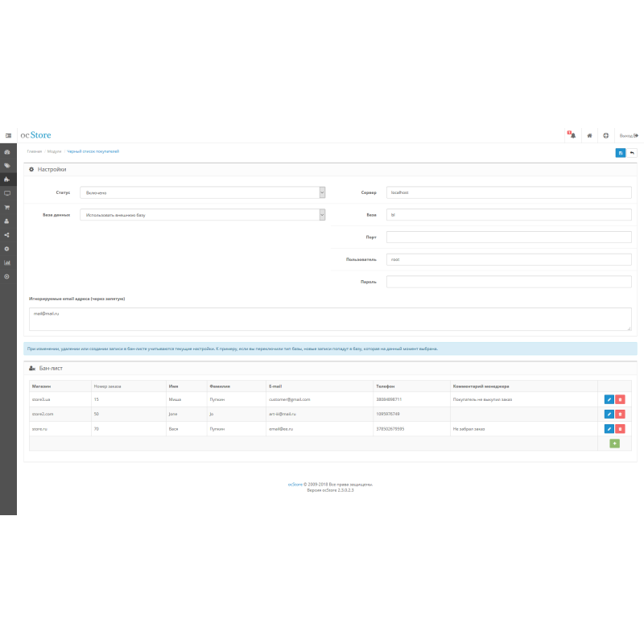
Task: Open the help lifebuoy icon in header
Action: (605, 135)
